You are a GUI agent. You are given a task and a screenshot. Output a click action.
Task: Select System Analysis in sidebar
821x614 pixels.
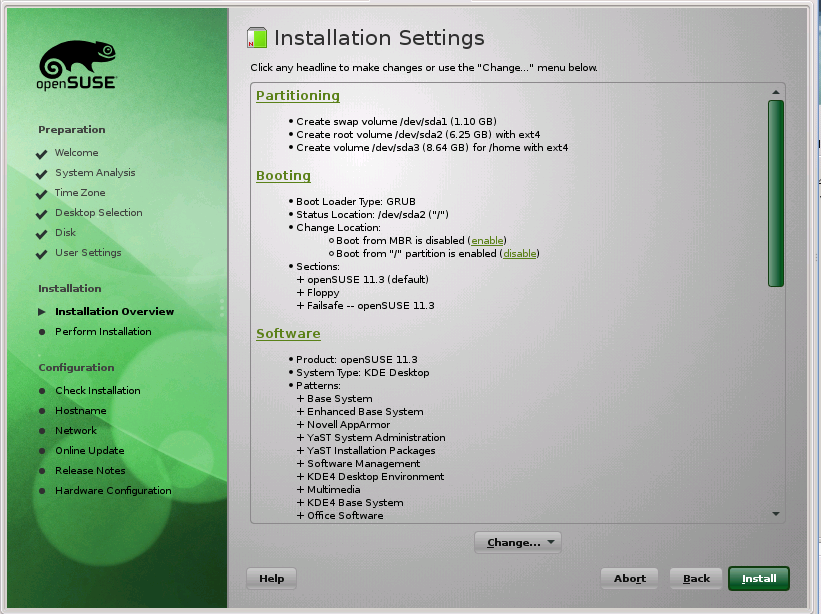point(95,172)
